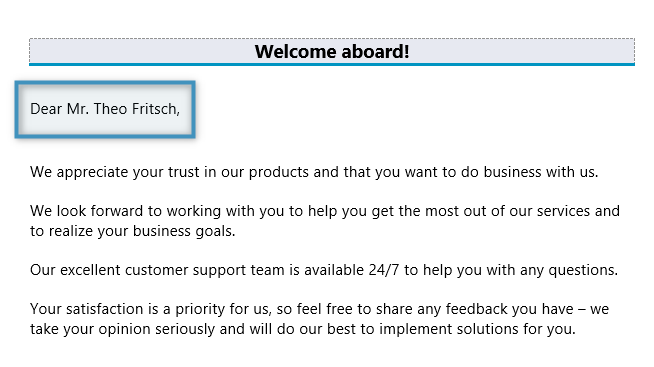
Task: Click "24/7" in the customer support sentence
Action: (x=384, y=270)
